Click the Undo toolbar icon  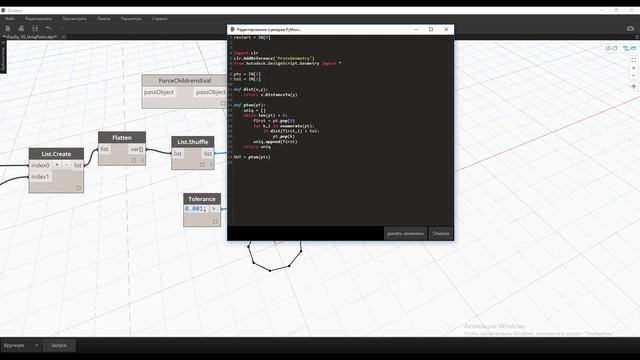pos(49,28)
